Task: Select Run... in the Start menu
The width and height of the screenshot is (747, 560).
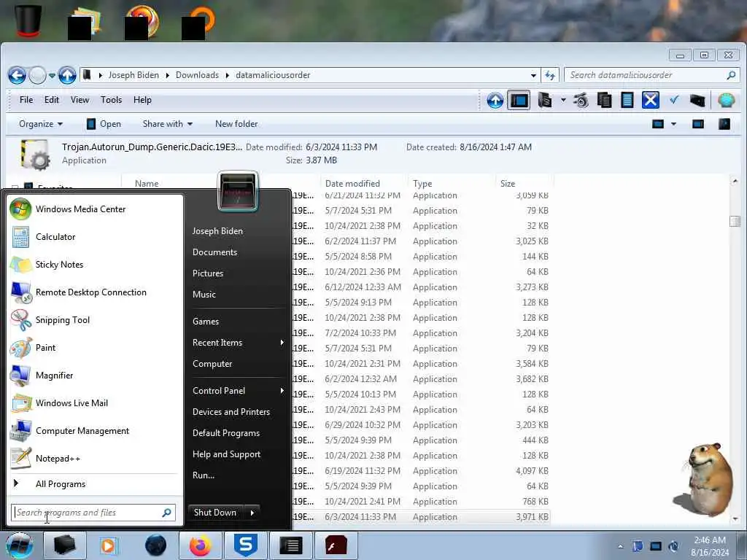Action: point(204,475)
